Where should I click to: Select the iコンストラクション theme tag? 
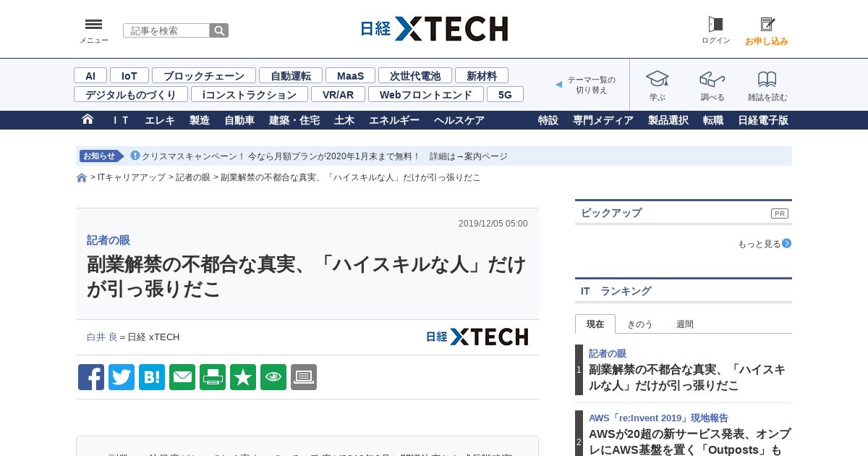[250, 94]
